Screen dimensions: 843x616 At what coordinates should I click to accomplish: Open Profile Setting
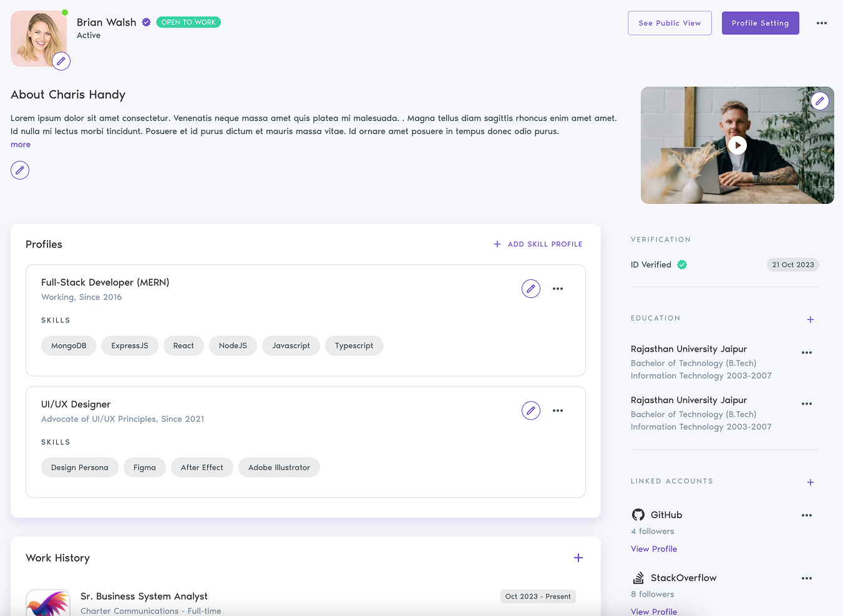pyautogui.click(x=760, y=22)
